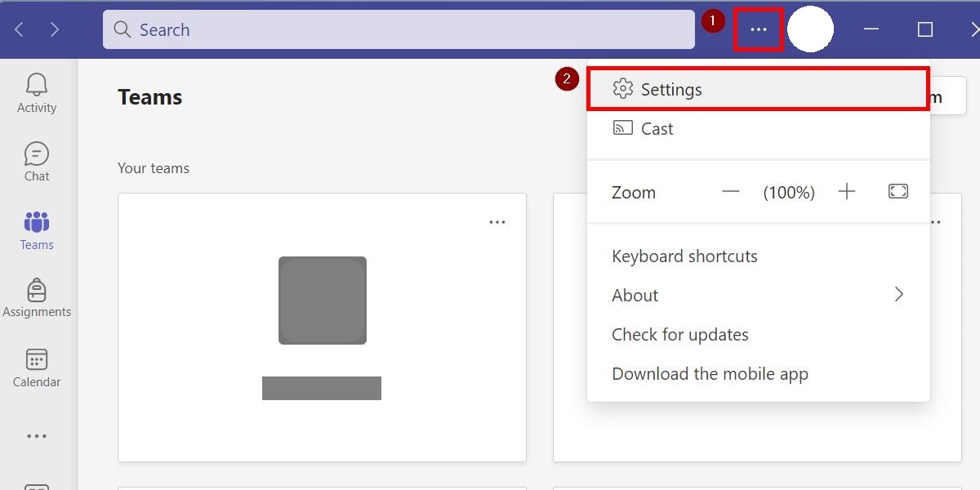Select Keyboard shortcuts menu entry

pos(684,256)
